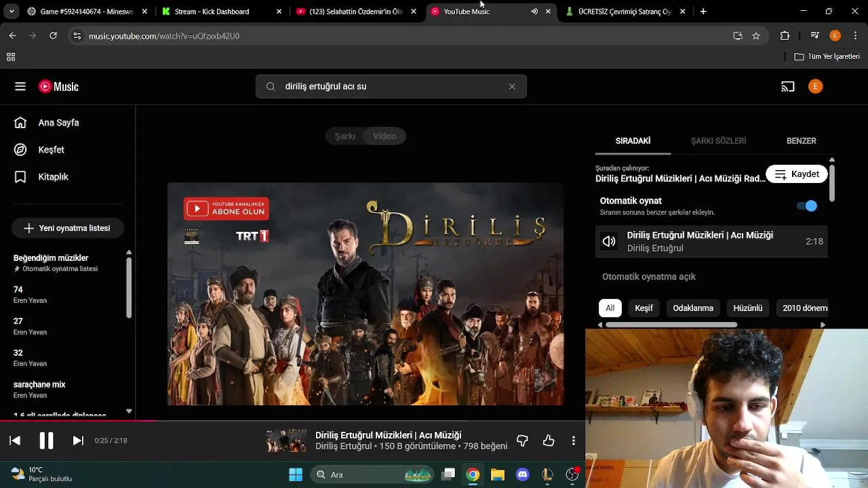Select the SIRADAKİ tab

[633, 141]
